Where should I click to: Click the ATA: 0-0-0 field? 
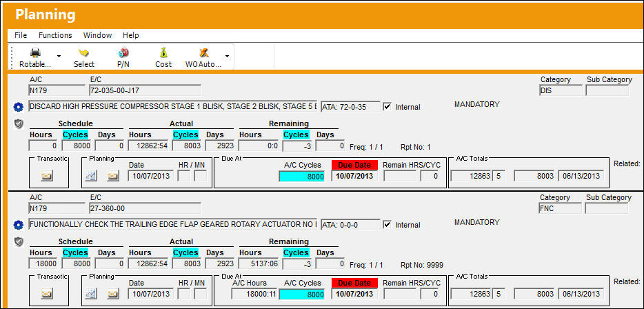click(x=350, y=225)
